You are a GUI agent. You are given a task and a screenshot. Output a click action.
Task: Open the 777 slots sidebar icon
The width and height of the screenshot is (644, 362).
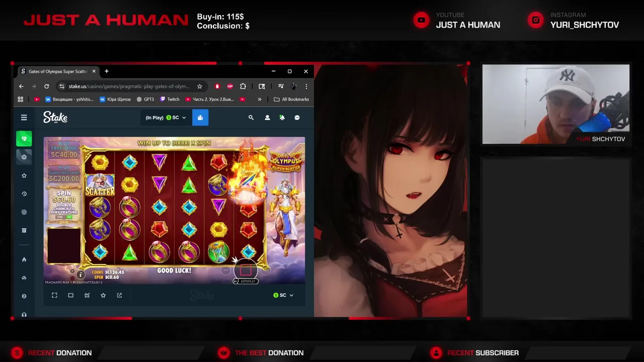coord(24,278)
